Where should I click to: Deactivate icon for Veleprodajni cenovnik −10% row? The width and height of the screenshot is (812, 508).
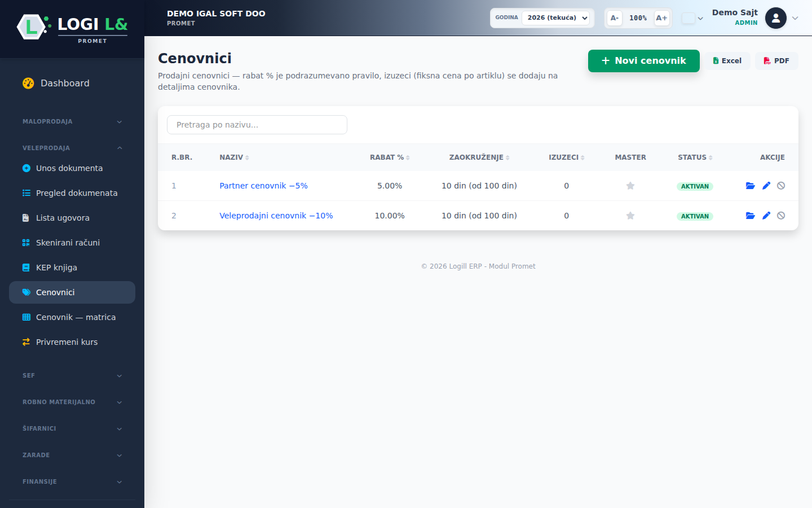coord(781,216)
